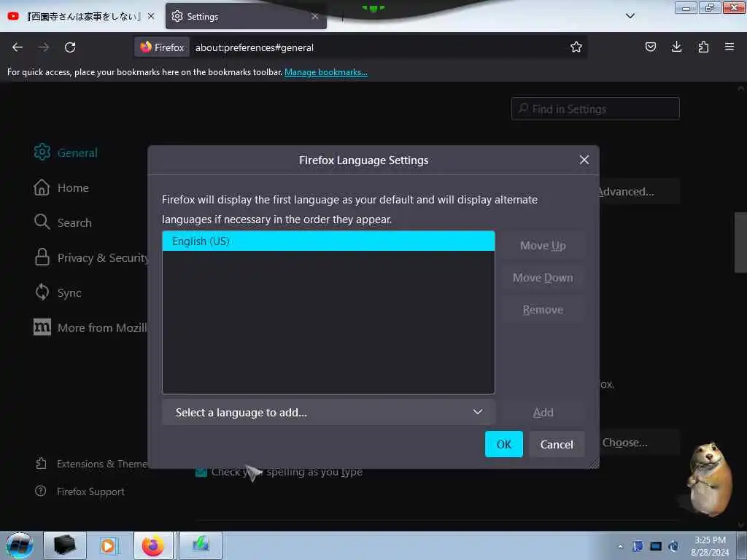Image resolution: width=747 pixels, height=560 pixels.
Task: Open the green lightning app in taskbar
Action: click(201, 545)
